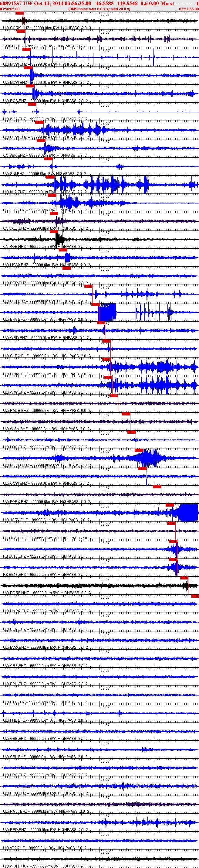Image resolution: width=199 pixels, height=868 pixels.
Task: Select the US NLWA BHZ station label
Action: (x=47, y=538)
